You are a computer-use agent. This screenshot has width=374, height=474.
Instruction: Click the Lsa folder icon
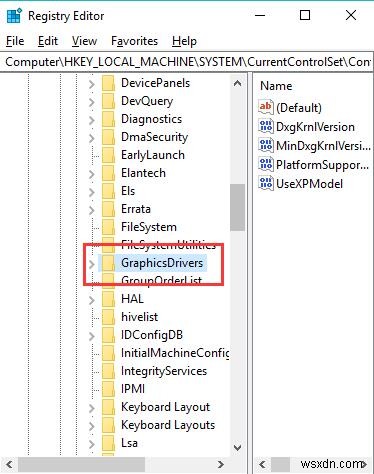click(x=108, y=443)
